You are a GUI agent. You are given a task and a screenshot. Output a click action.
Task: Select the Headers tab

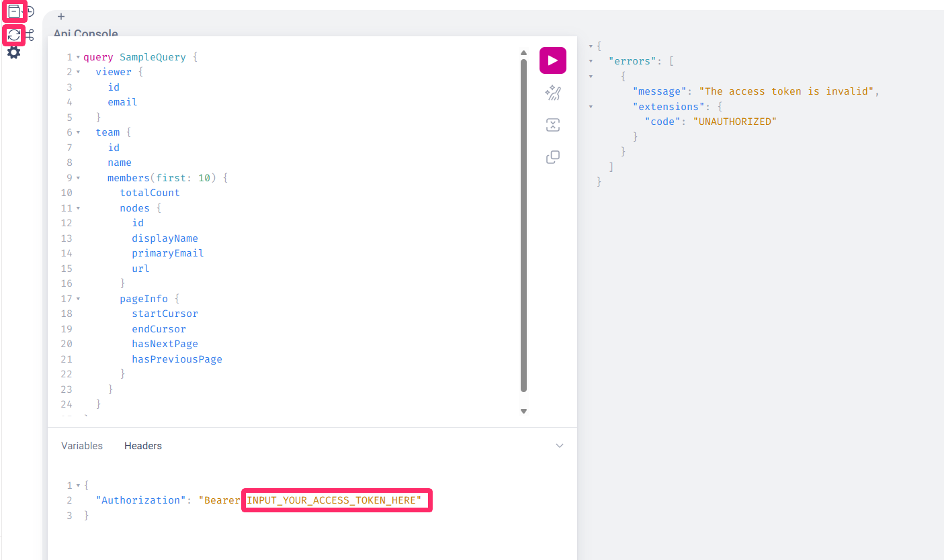click(x=143, y=446)
